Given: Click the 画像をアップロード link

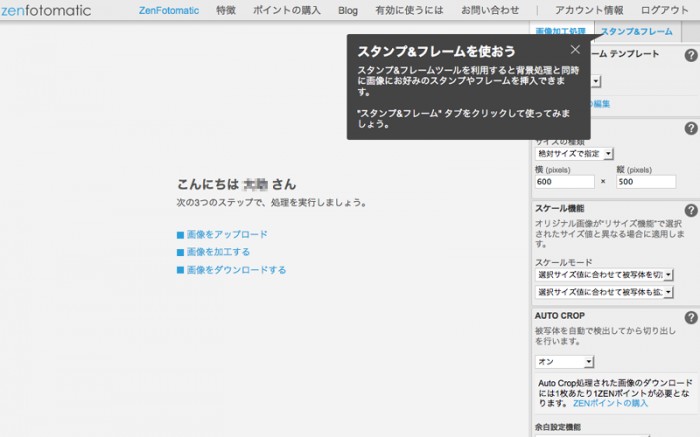Looking at the screenshot, I should tap(227, 234).
